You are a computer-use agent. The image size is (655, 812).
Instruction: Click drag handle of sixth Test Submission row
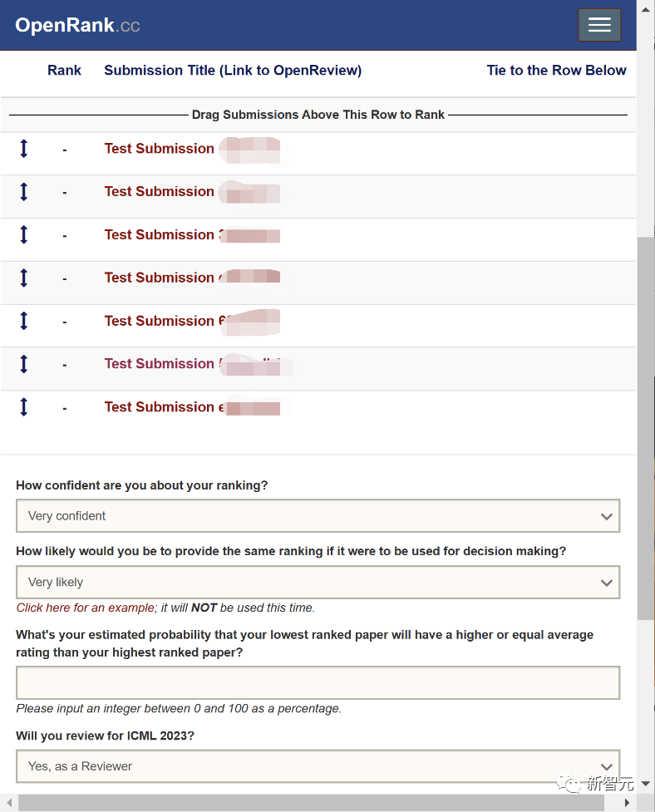click(23, 364)
